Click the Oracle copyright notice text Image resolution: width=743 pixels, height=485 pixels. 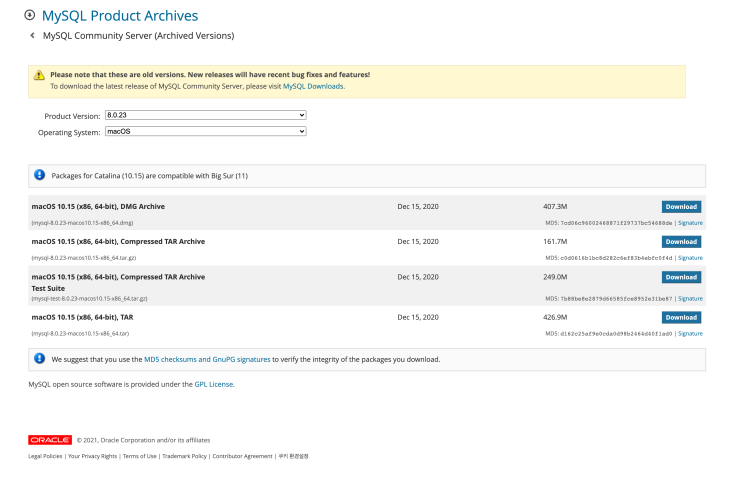point(143,440)
